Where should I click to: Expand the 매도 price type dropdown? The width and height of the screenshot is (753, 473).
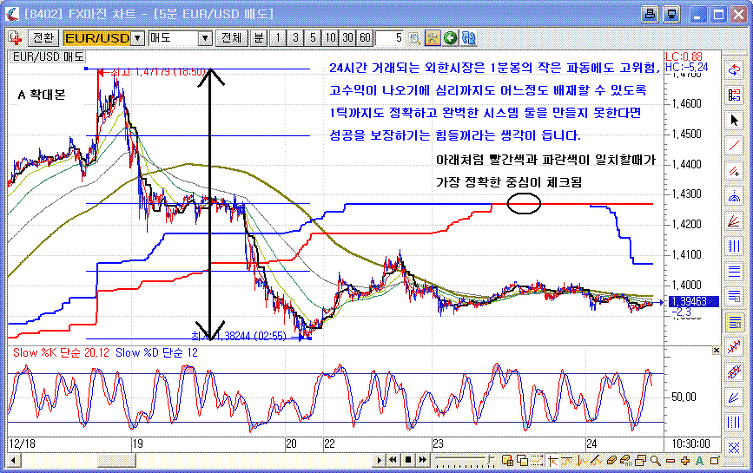point(205,37)
